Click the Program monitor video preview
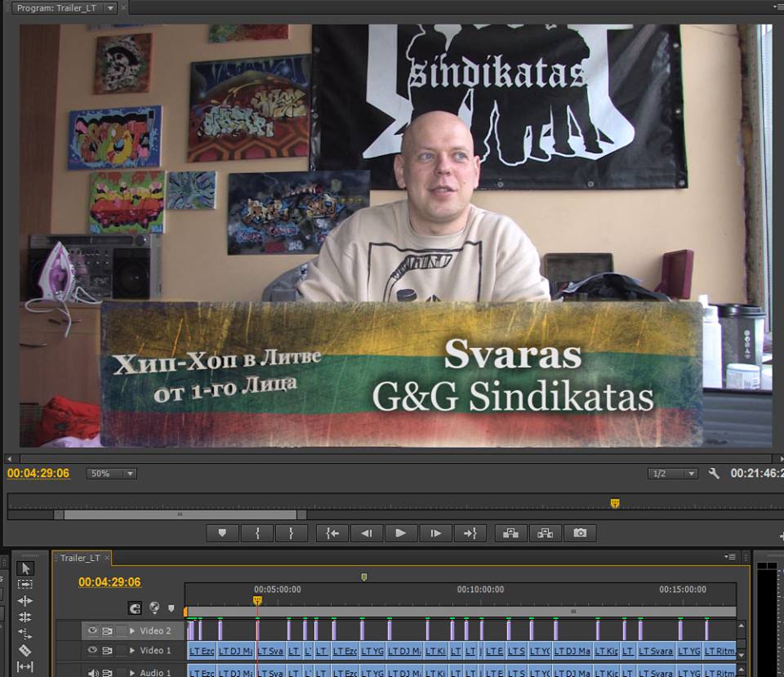The width and height of the screenshot is (784, 677). pos(395,235)
